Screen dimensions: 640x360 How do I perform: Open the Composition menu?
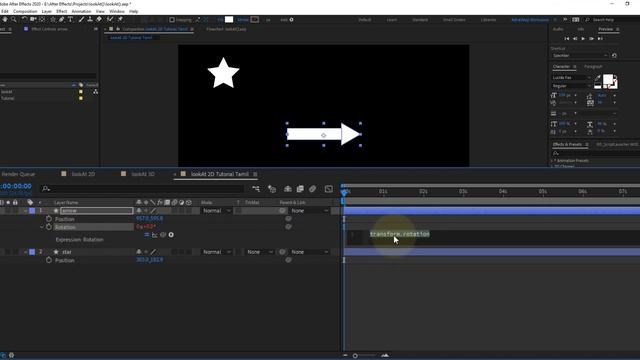click(25, 11)
